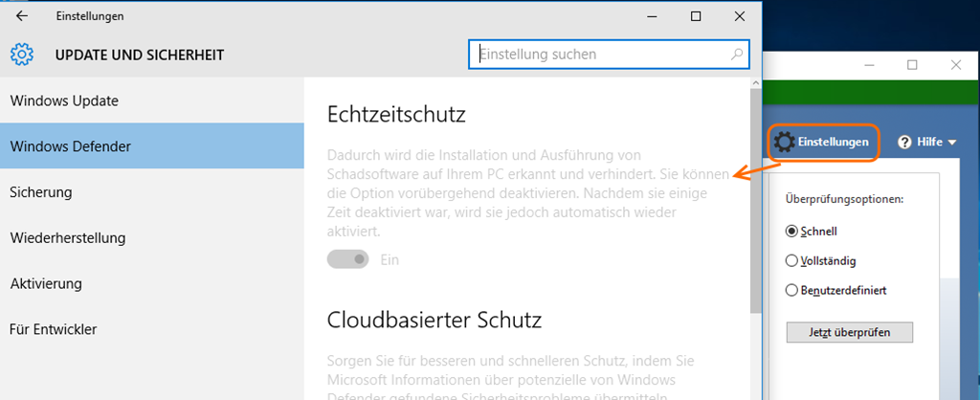Open Einstellungen gear in Windows Defender
This screenshot has width=980, height=400.
pos(785,143)
